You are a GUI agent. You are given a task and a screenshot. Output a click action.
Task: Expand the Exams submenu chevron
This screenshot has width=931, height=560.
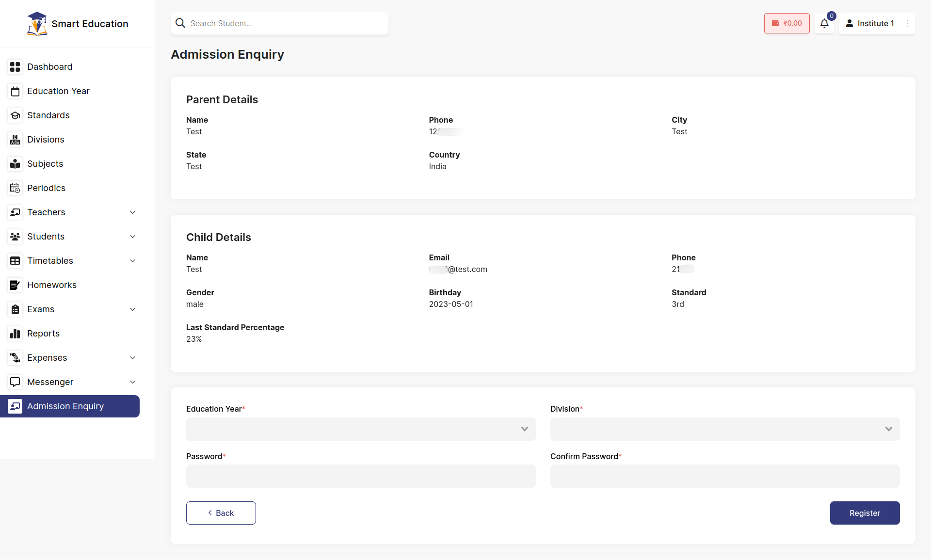(133, 309)
